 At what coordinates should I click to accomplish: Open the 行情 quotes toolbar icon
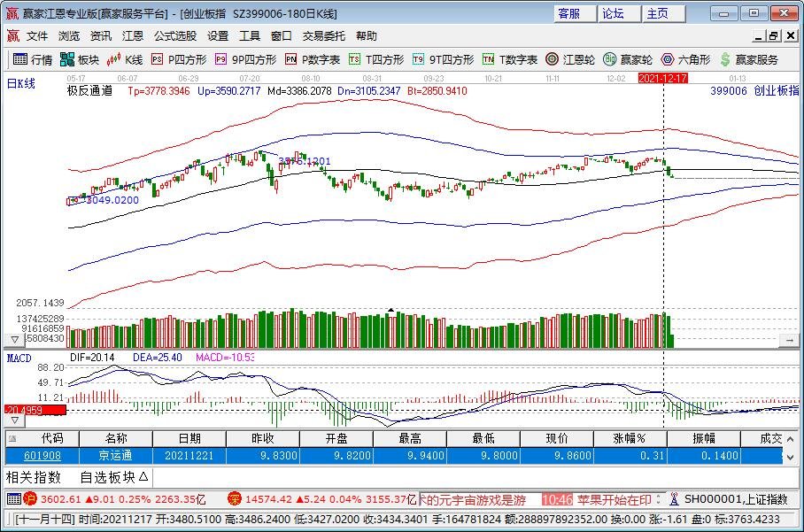click(x=32, y=59)
